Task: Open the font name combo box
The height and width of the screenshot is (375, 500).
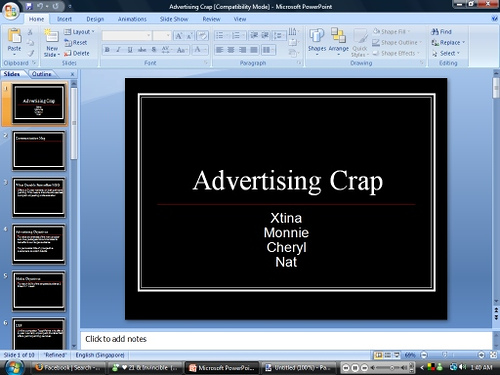Action: point(126,36)
